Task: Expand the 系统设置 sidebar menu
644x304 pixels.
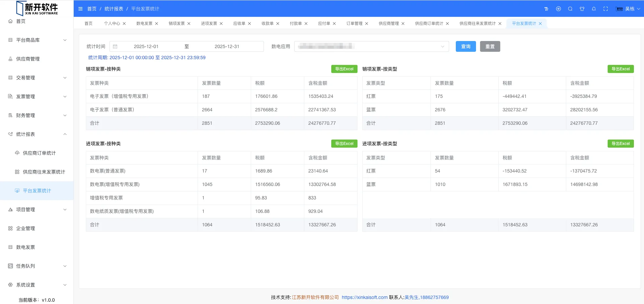Action: coord(37,285)
